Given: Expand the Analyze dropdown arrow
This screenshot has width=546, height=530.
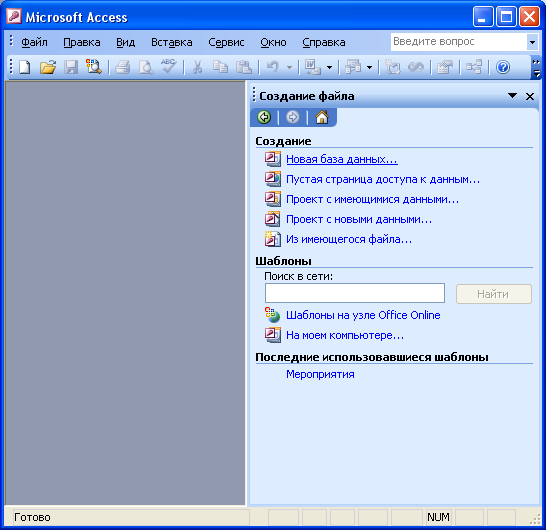Looking at the screenshot, I should [x=369, y=67].
